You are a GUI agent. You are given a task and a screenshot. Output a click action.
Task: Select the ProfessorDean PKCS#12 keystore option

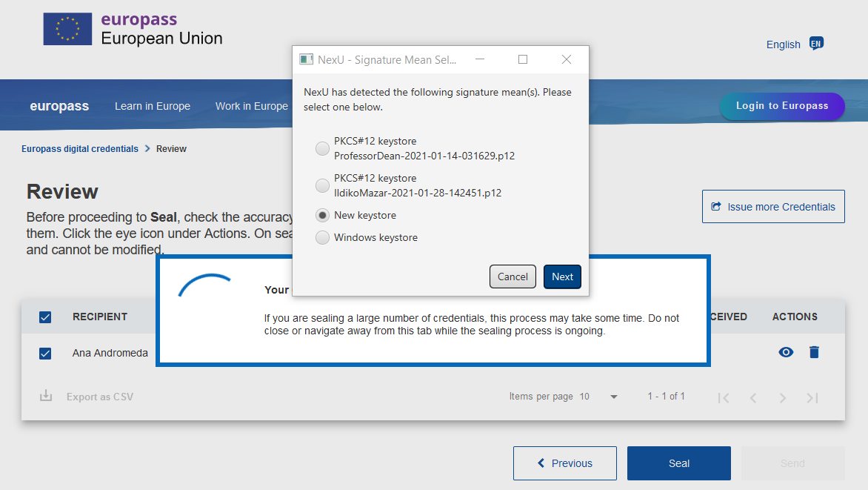pyautogui.click(x=323, y=148)
